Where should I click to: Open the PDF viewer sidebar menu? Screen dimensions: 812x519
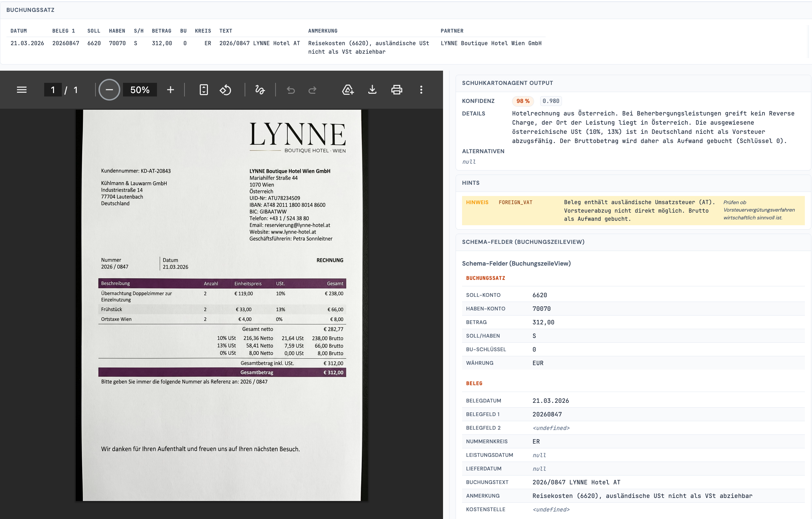[22, 90]
